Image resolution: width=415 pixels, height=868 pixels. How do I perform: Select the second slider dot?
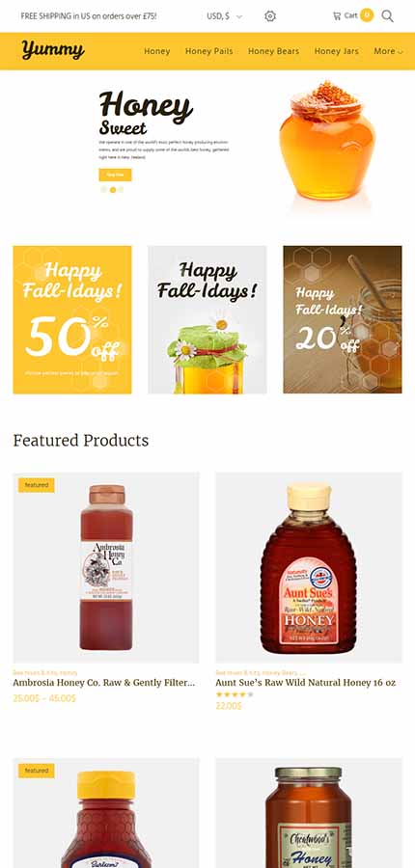[113, 189]
